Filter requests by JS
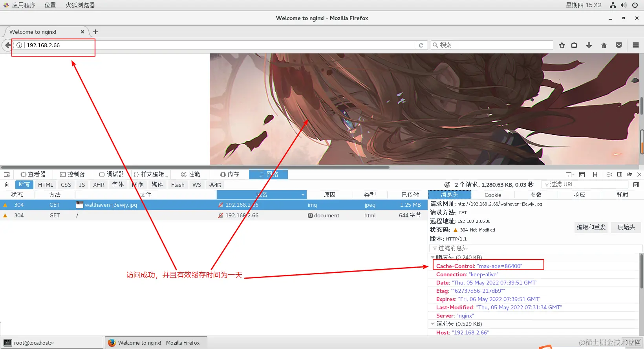The height and width of the screenshot is (349, 644). pyautogui.click(x=82, y=185)
